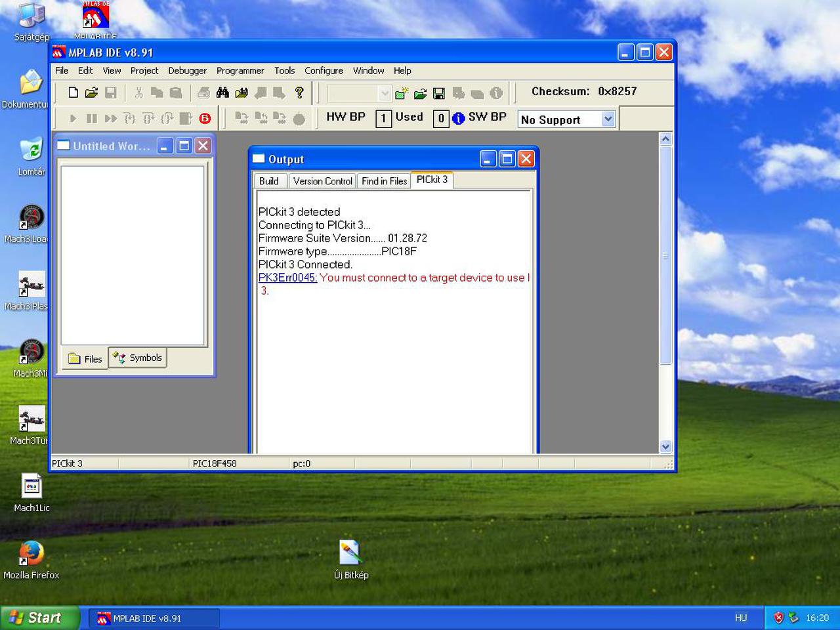This screenshot has height=630, width=840.
Task: Open the View menu
Action: pos(112,71)
